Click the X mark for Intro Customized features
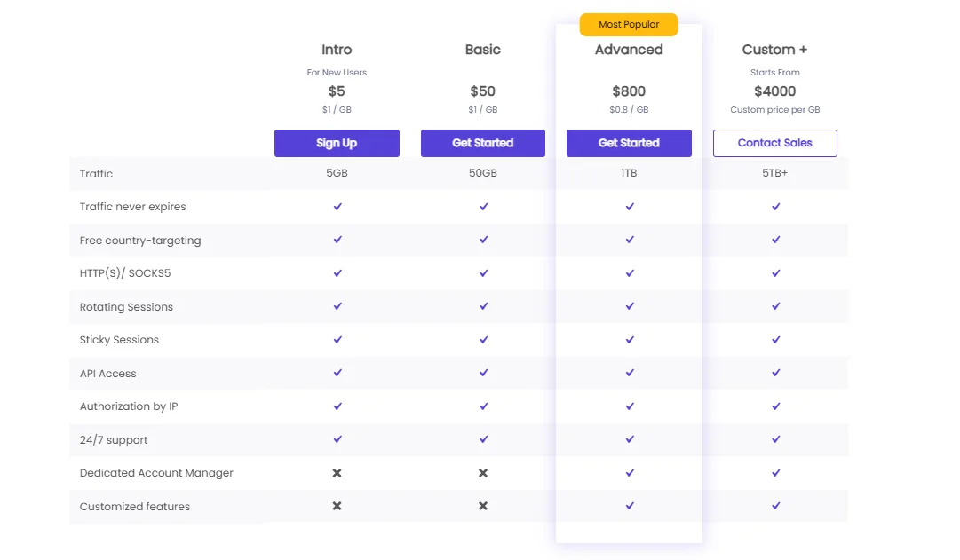 pos(337,506)
